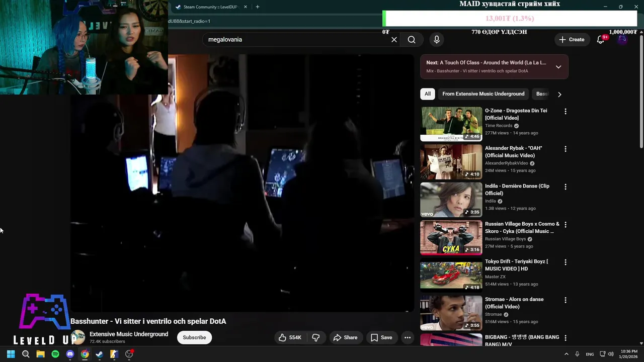Click the Master ZX channel name

495,277
